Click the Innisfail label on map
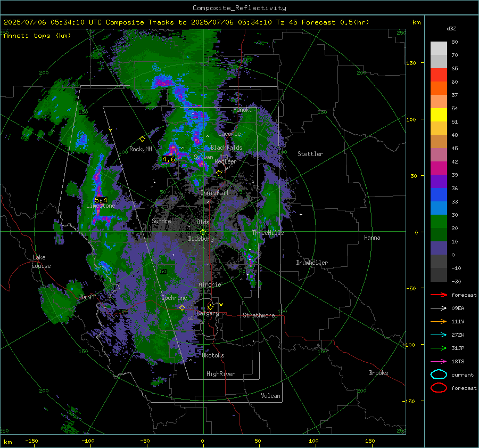The width and height of the screenshot is (479, 448). pyautogui.click(x=214, y=193)
